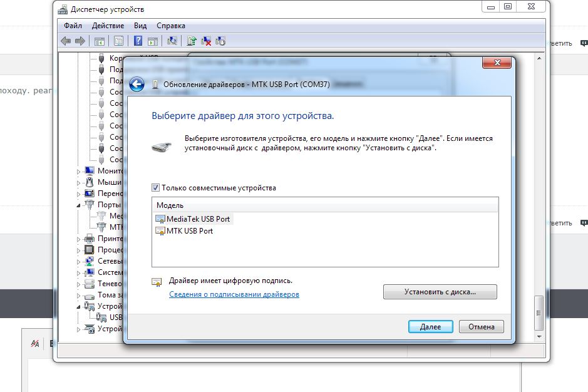Image resolution: width=588 pixels, height=392 pixels.
Task: Click the disable device icon with down arrow
Action: (220, 41)
